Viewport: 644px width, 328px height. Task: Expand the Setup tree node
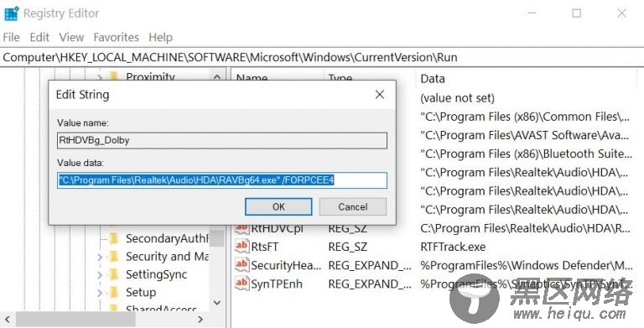(x=100, y=293)
